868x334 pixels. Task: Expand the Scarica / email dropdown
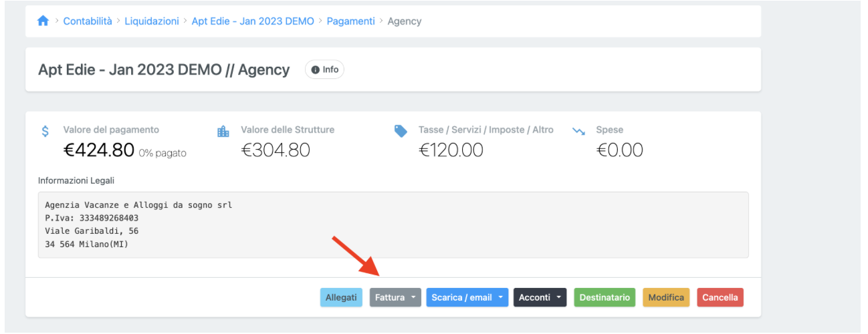(467, 297)
